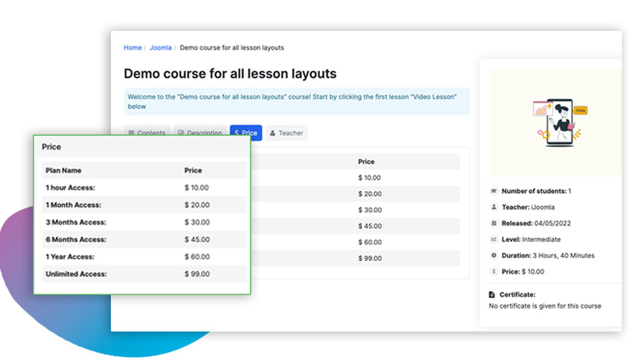The image size is (644, 358).
Task: Click 'Number of students: 1' text
Action: [537, 190]
